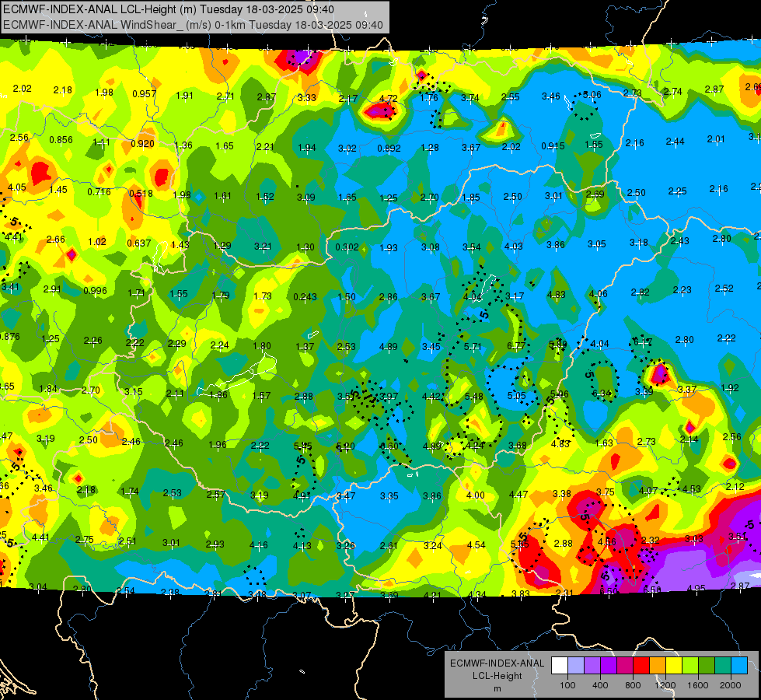
Task: Click the wind shear value 0.957
Action: pyautogui.click(x=144, y=93)
